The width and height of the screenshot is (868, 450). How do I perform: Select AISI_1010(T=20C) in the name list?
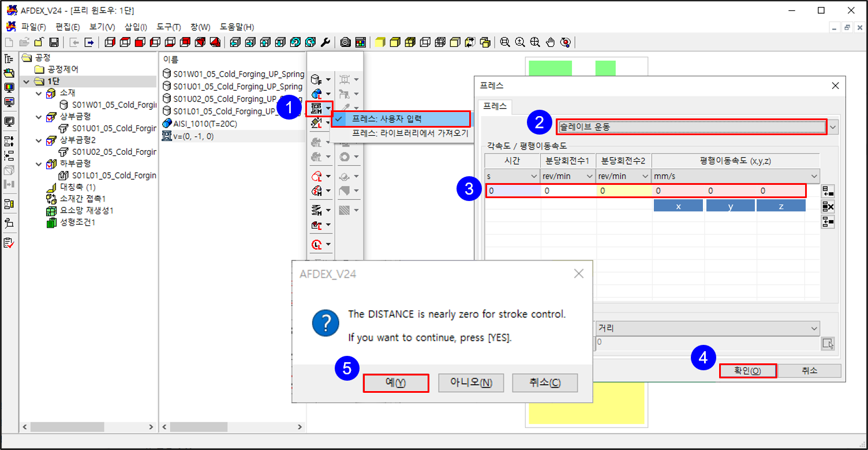(x=205, y=124)
